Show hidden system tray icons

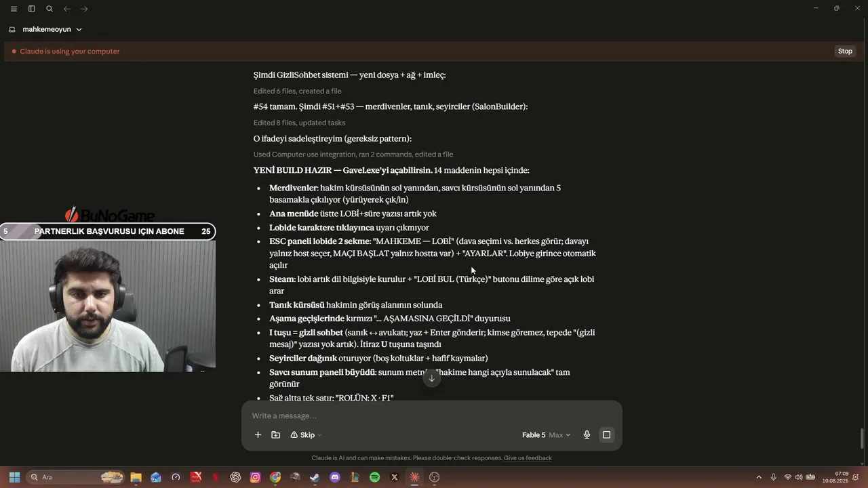pyautogui.click(x=759, y=477)
